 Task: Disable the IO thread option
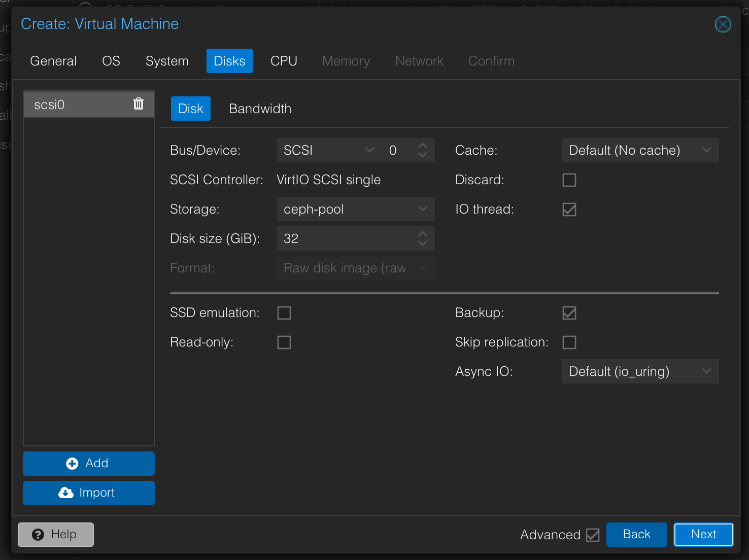click(569, 209)
